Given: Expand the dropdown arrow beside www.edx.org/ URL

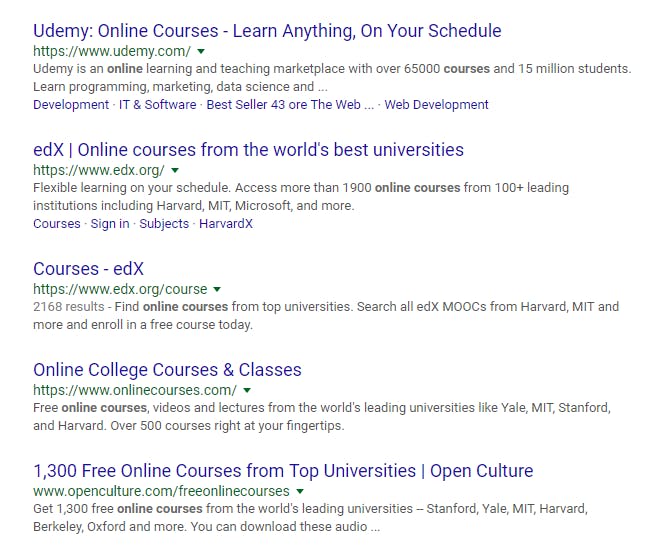Looking at the screenshot, I should [175, 171].
